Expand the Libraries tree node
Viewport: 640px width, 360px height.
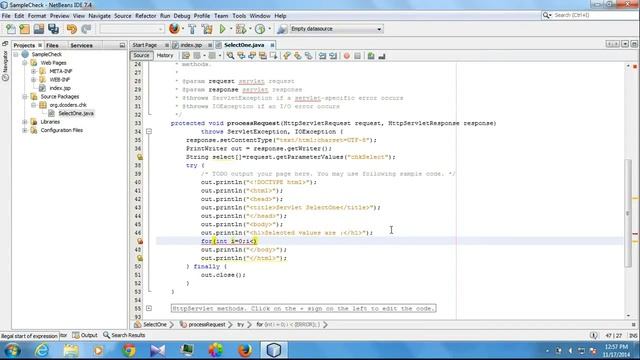(25, 122)
